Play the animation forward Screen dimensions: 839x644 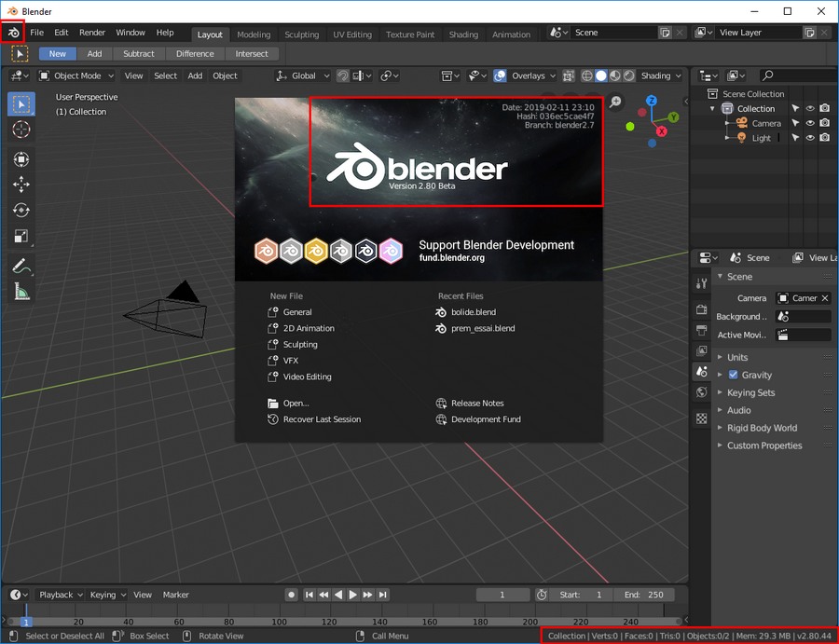tap(352, 595)
